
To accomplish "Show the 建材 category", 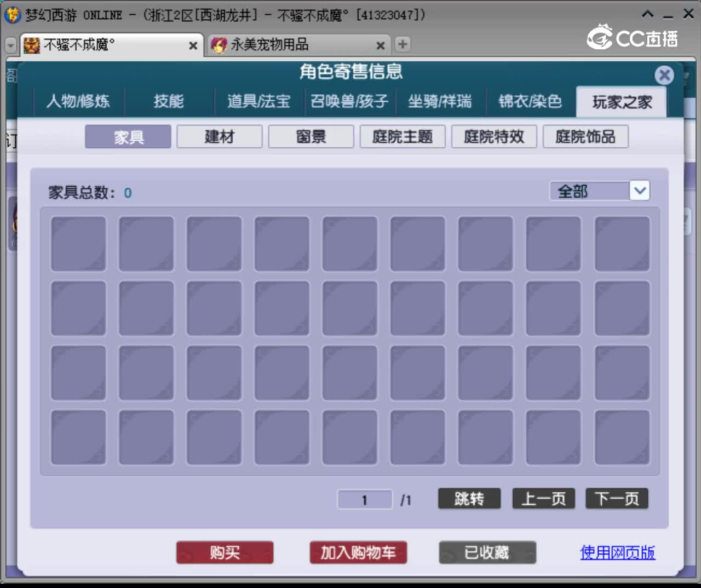I will [220, 137].
